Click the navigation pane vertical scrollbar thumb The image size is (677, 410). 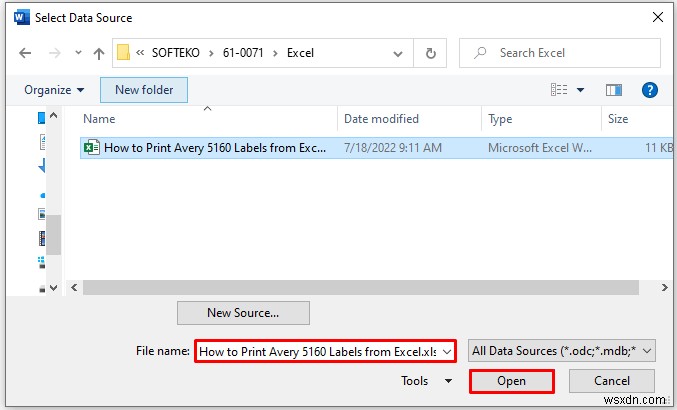tap(54, 235)
